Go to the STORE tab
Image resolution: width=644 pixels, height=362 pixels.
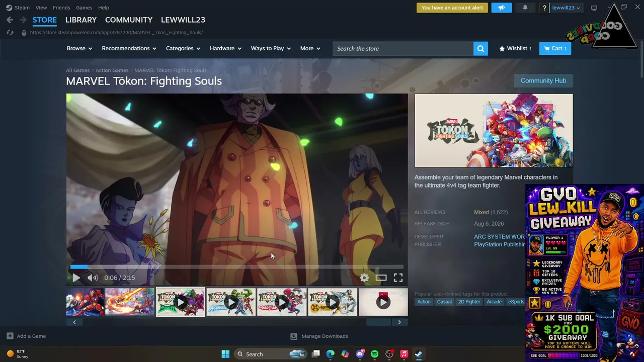click(45, 20)
